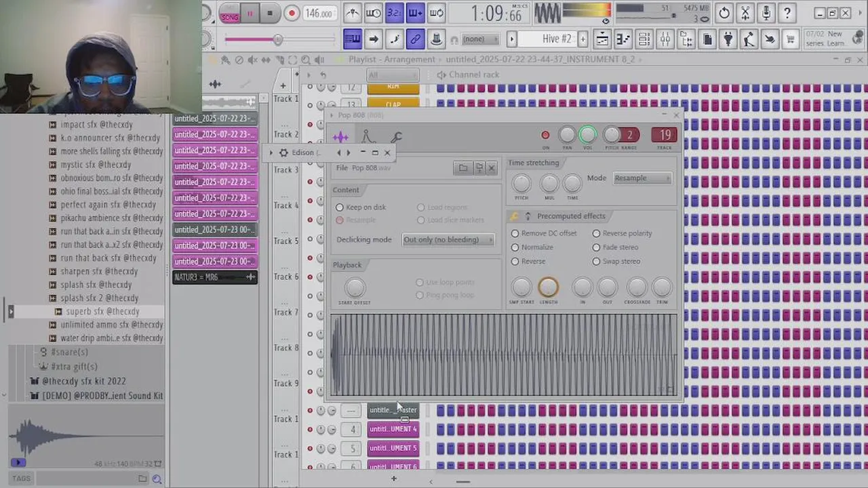Click the Stop transport button

point(270,14)
